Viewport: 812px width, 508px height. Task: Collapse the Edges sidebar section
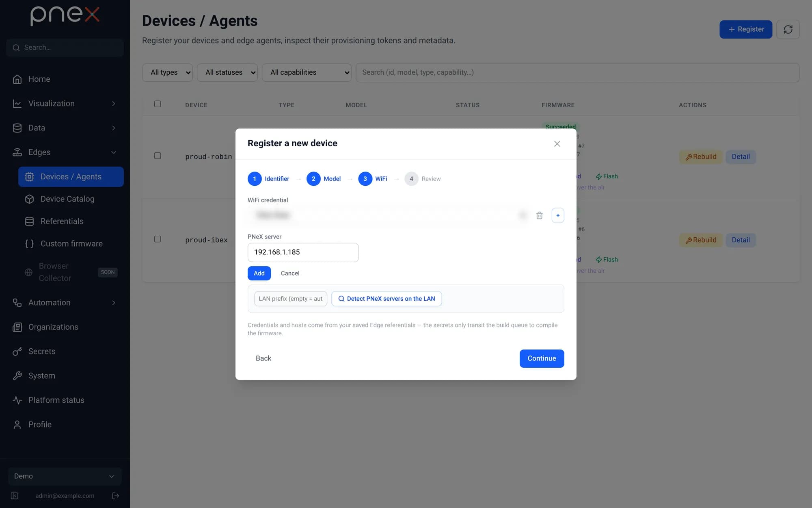point(65,152)
